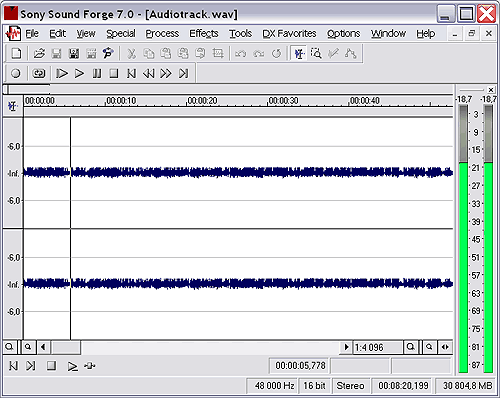This screenshot has height=398, width=500.
Task: Click the Cut scissors icon
Action: point(132,53)
